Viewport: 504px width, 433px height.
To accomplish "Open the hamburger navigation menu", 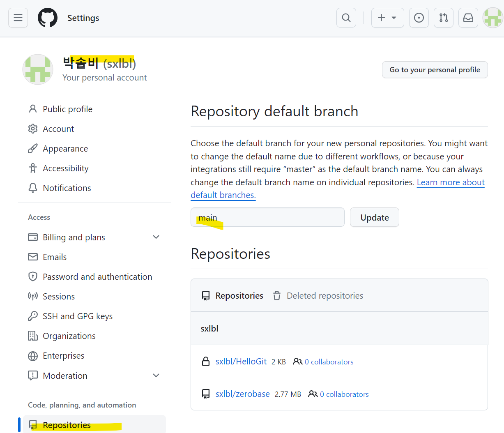I will pos(18,18).
